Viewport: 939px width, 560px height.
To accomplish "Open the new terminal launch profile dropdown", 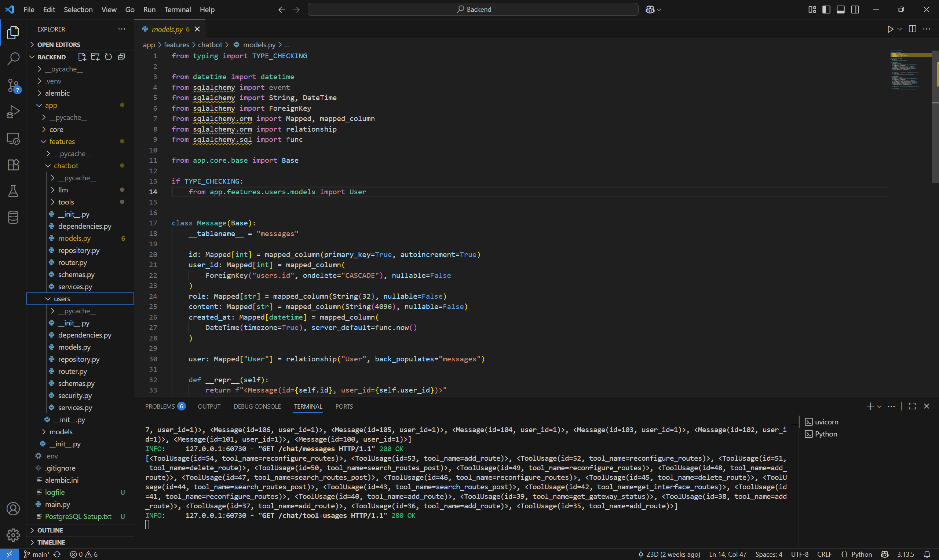I will [879, 406].
